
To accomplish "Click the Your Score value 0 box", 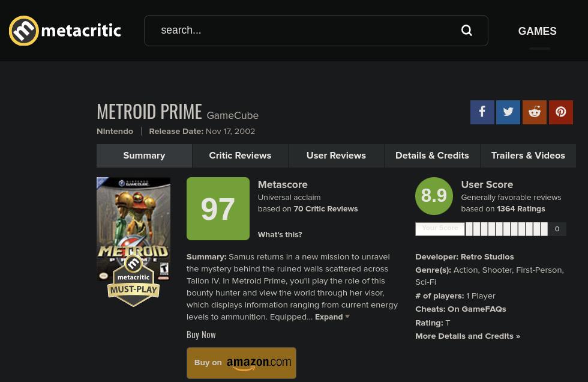I will (x=557, y=229).
